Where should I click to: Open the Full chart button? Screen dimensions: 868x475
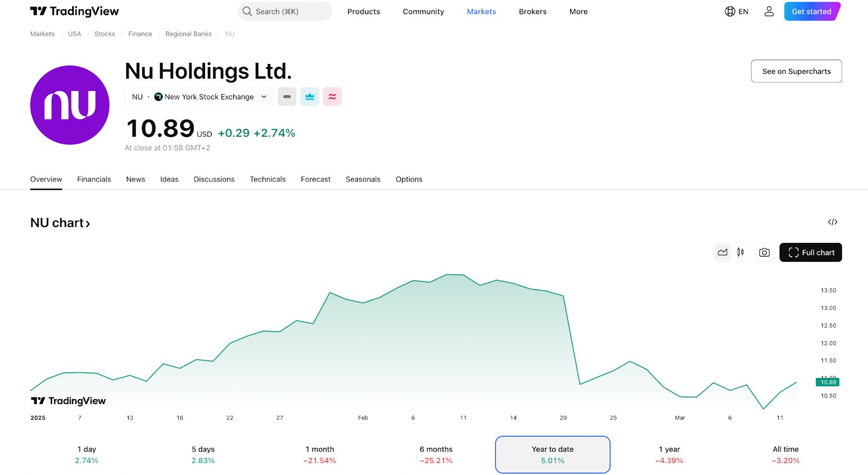pos(810,252)
